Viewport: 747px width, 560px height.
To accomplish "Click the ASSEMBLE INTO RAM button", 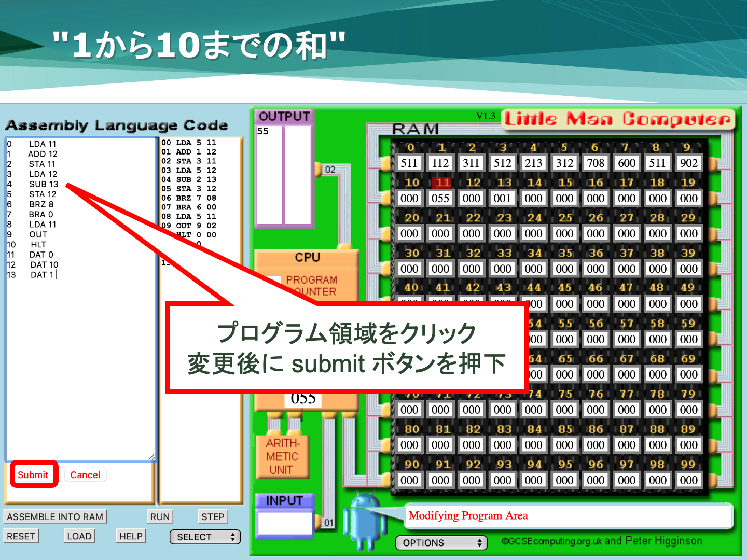I will 55,517.
